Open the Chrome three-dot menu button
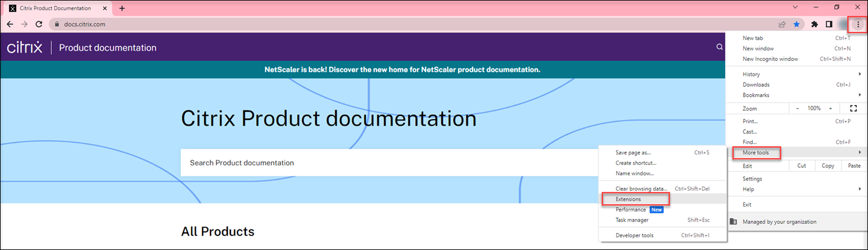 [x=858, y=24]
